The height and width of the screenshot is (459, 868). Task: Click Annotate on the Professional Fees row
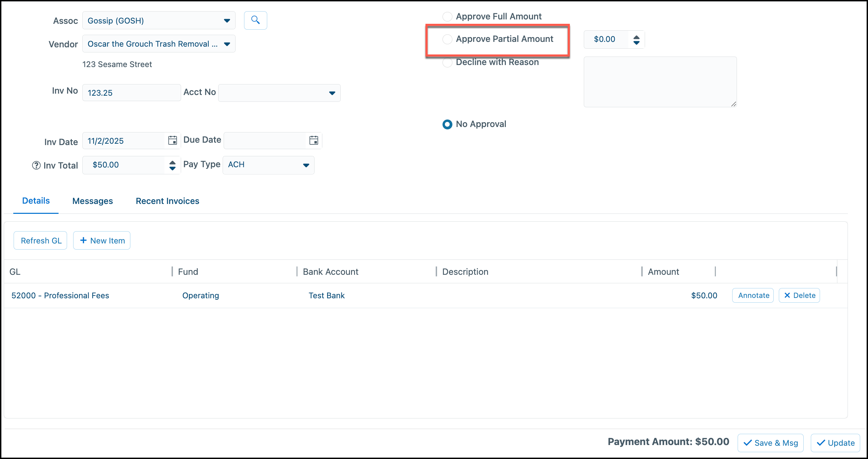point(753,296)
